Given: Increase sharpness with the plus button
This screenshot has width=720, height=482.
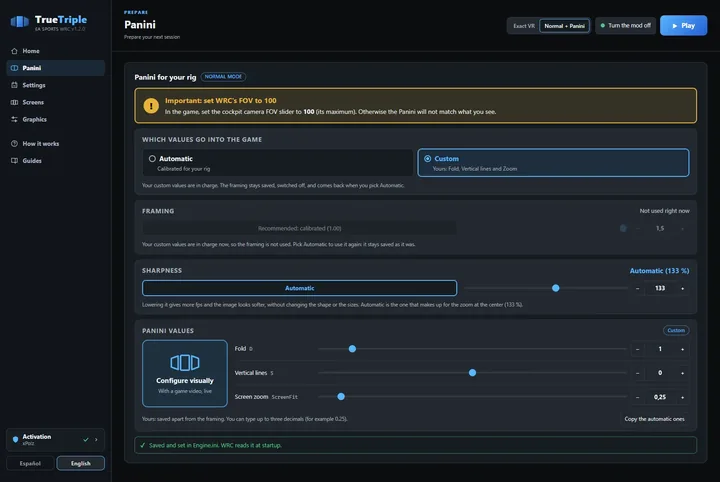Looking at the screenshot, I should 682,288.
